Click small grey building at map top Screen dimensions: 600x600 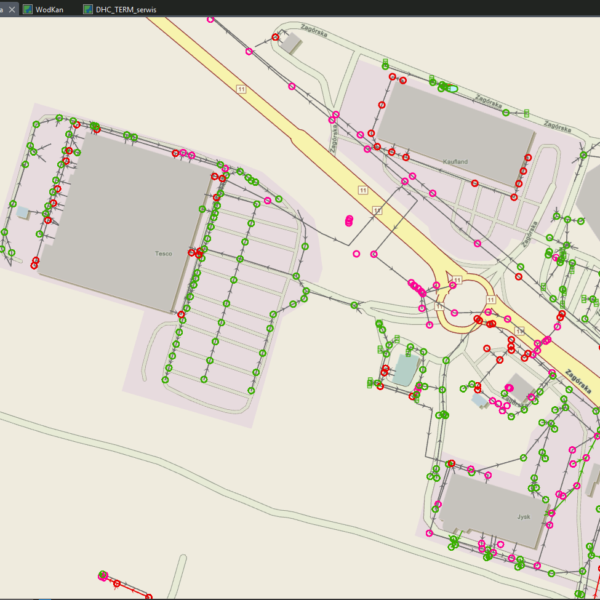coord(292,45)
